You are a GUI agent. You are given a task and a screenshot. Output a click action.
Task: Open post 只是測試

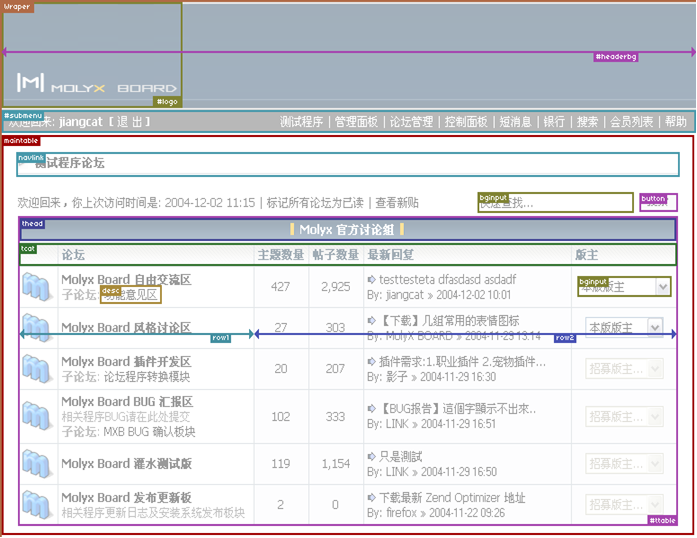[x=401, y=456]
